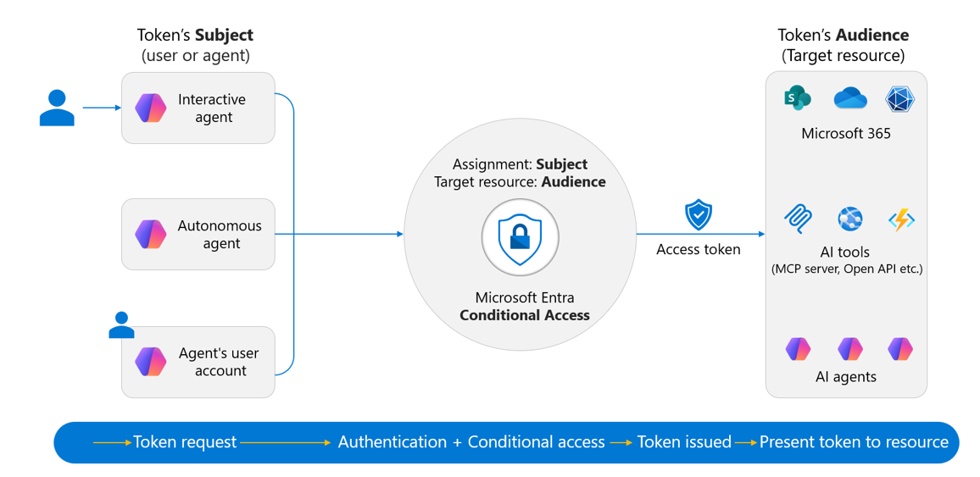Select the blue paperclip-shaped AI tools icon
The width and height of the screenshot is (980, 477).
tap(798, 219)
